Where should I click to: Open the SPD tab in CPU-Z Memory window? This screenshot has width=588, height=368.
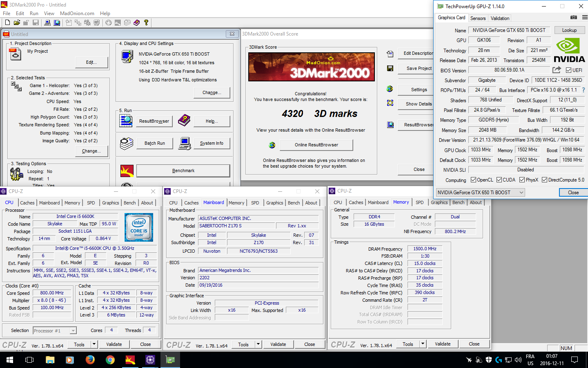[x=419, y=202]
